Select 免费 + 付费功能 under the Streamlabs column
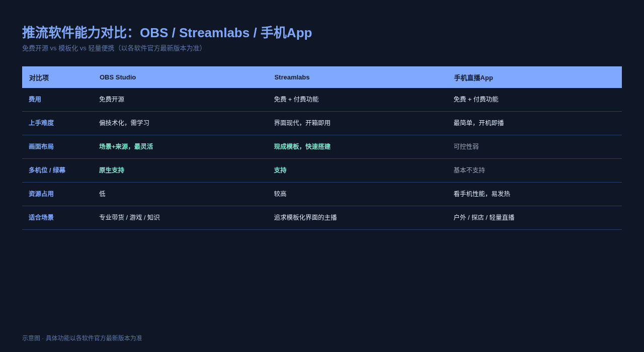 [x=296, y=100]
